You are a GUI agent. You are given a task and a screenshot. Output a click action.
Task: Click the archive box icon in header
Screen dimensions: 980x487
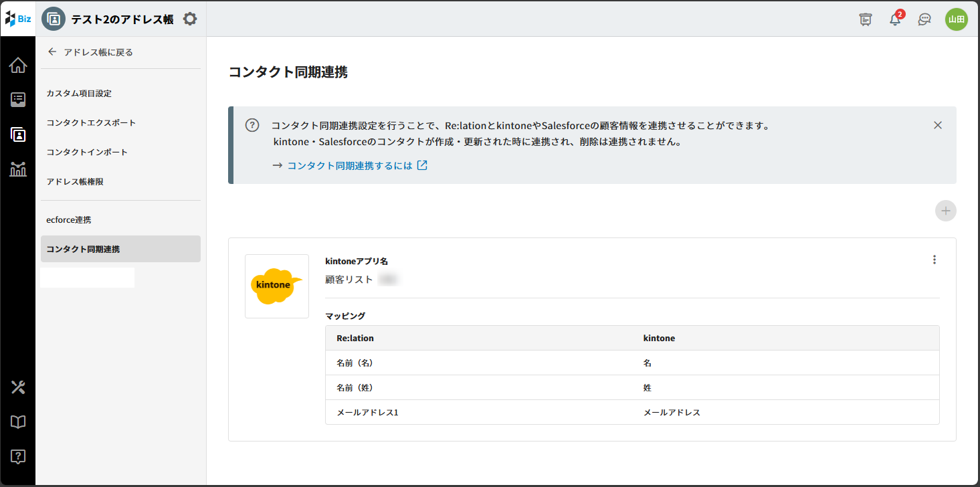tap(866, 19)
